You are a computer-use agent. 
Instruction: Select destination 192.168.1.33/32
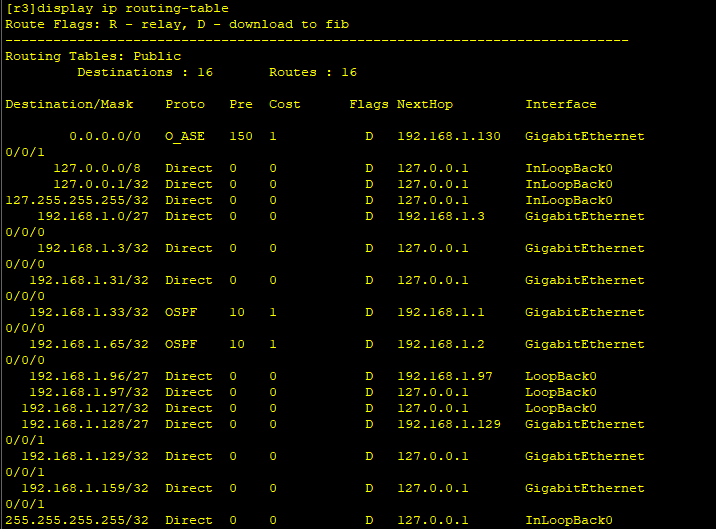[x=89, y=312]
